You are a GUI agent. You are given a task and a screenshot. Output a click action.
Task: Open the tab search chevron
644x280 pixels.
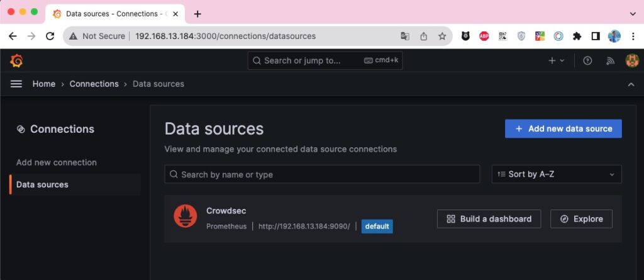[633, 14]
